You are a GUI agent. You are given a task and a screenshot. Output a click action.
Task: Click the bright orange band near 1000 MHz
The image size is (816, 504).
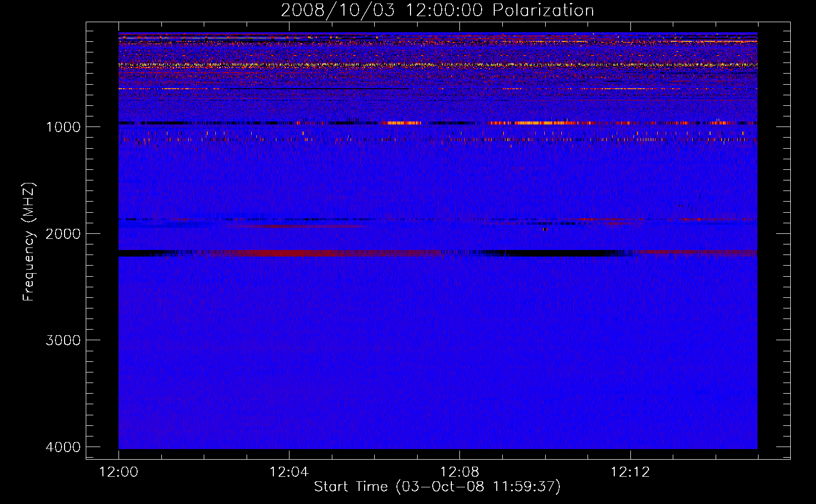click(438, 122)
